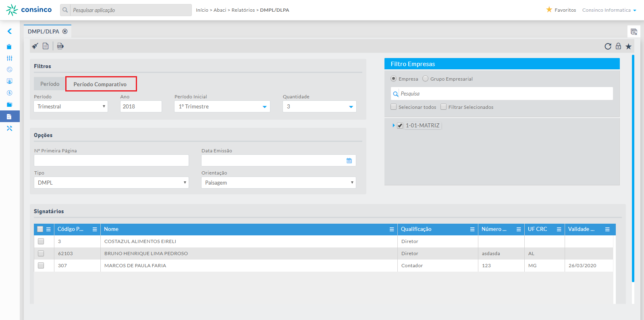This screenshot has height=320, width=644.
Task: Click the blue vertical scrollbar
Action: tap(633, 168)
